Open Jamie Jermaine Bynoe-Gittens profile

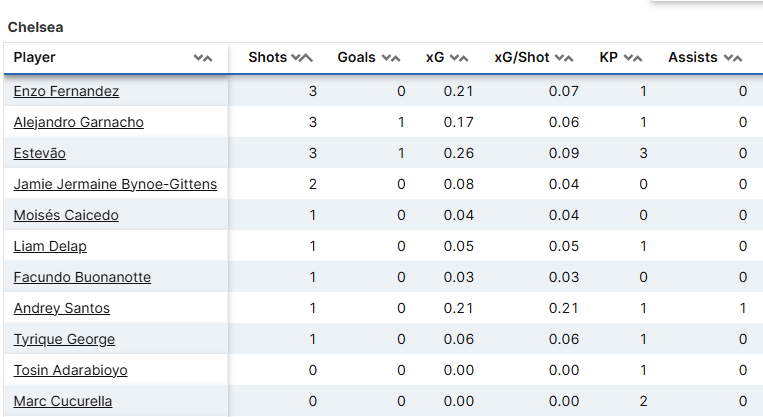point(115,184)
